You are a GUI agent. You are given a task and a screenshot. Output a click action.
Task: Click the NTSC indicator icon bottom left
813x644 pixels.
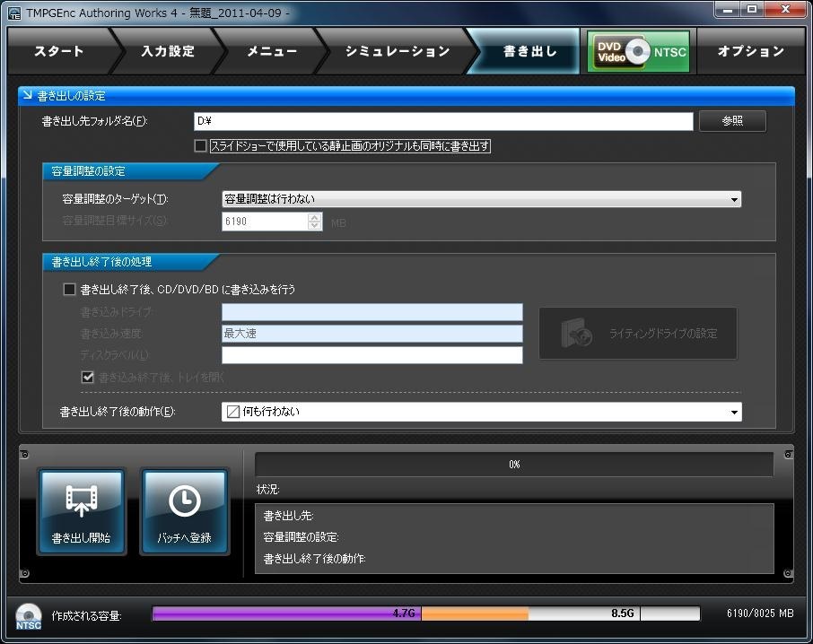pyautogui.click(x=27, y=615)
